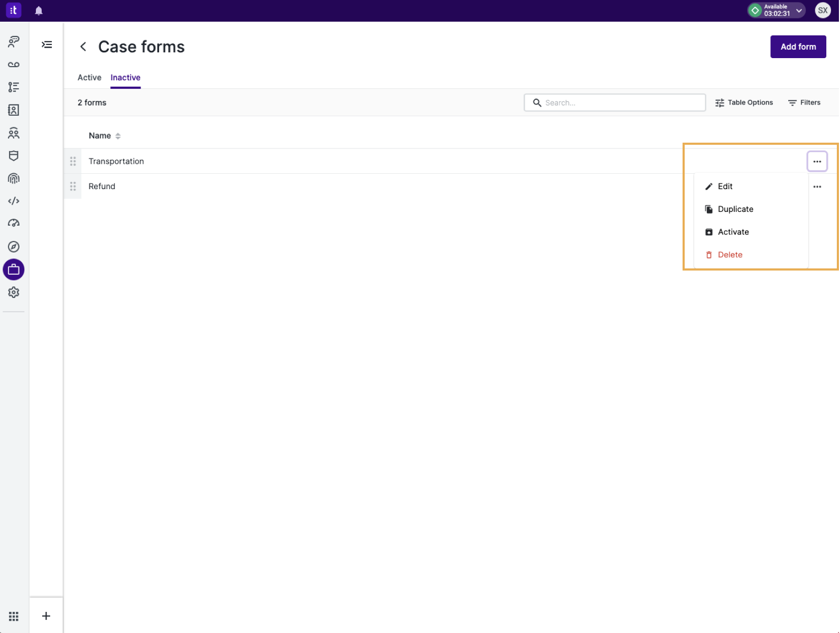This screenshot has width=840, height=633.
Task: Open the compass explore icon in sidebar
Action: click(14, 247)
